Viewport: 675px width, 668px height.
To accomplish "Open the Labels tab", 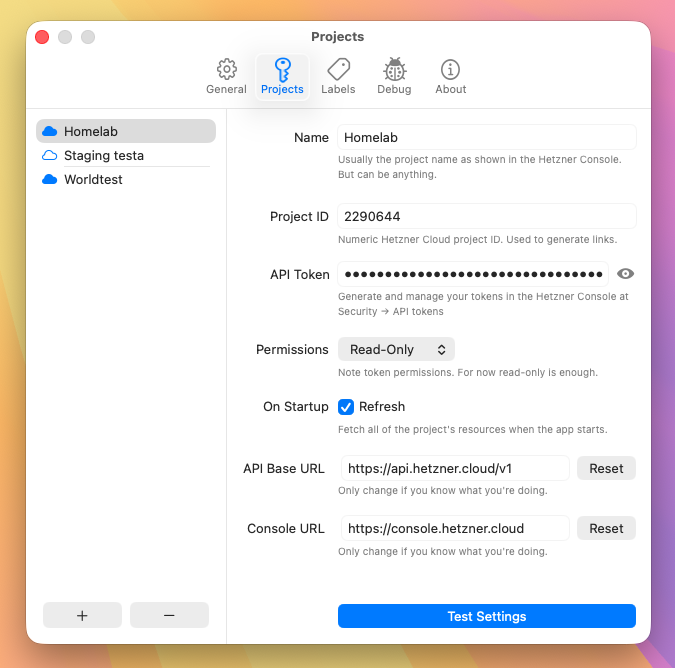I will 338,77.
